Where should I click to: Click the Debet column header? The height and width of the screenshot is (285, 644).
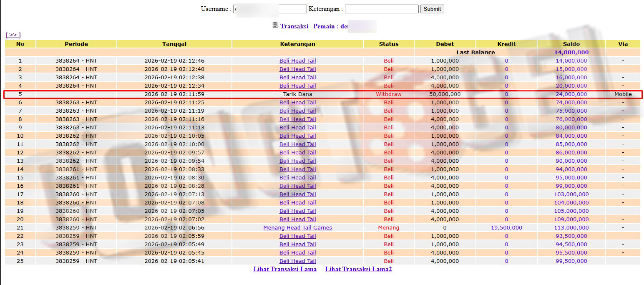point(445,44)
